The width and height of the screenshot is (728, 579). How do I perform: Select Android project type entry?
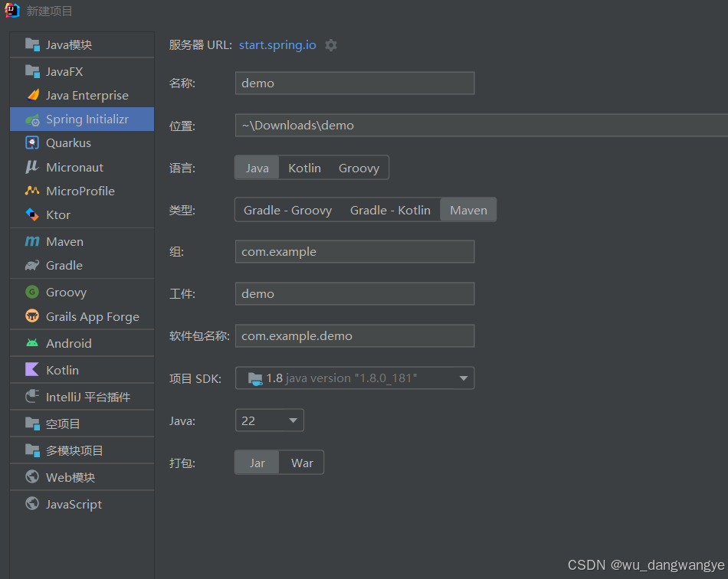click(82, 343)
